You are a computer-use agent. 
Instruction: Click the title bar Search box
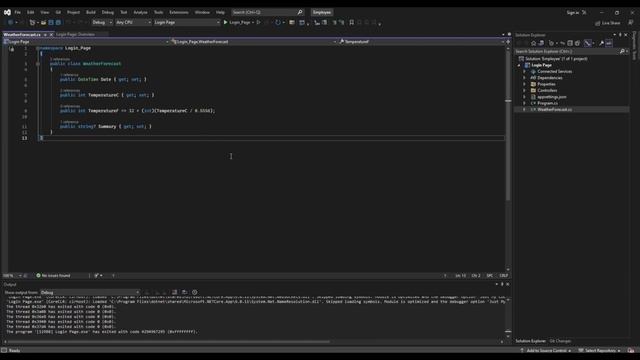[x=267, y=12]
